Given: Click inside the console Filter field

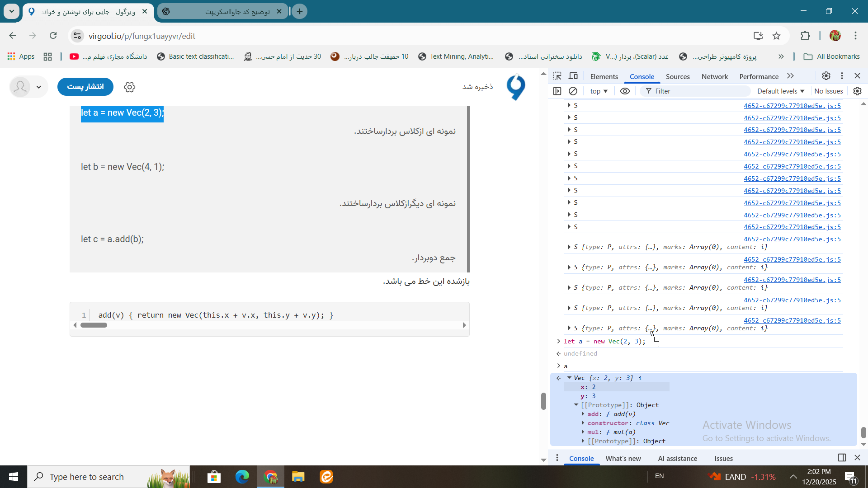Looking at the screenshot, I should [x=696, y=91].
